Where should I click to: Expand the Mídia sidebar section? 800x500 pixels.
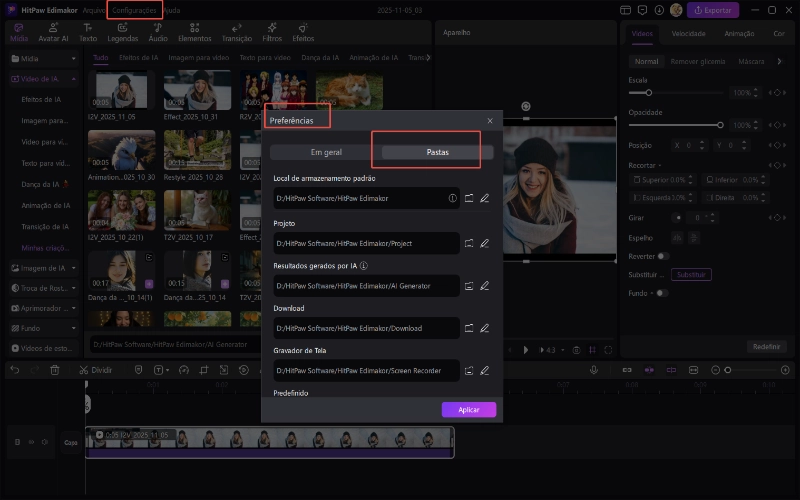75,58
